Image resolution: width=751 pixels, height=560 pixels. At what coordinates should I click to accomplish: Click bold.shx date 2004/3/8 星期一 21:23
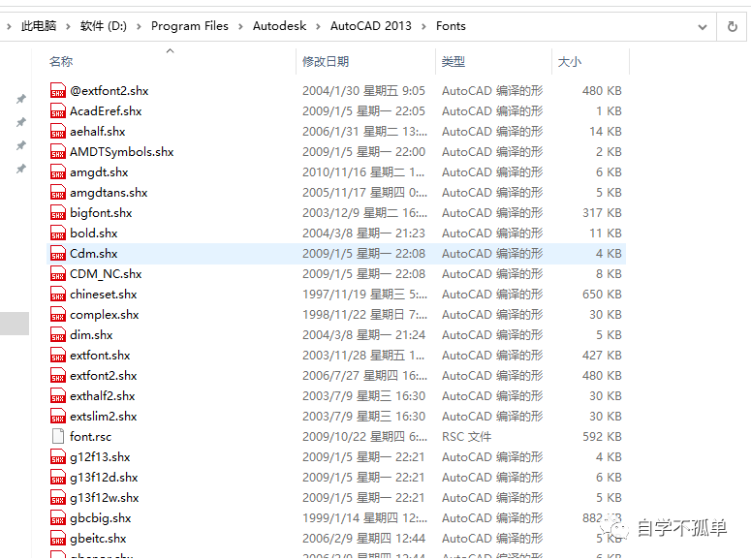point(363,233)
